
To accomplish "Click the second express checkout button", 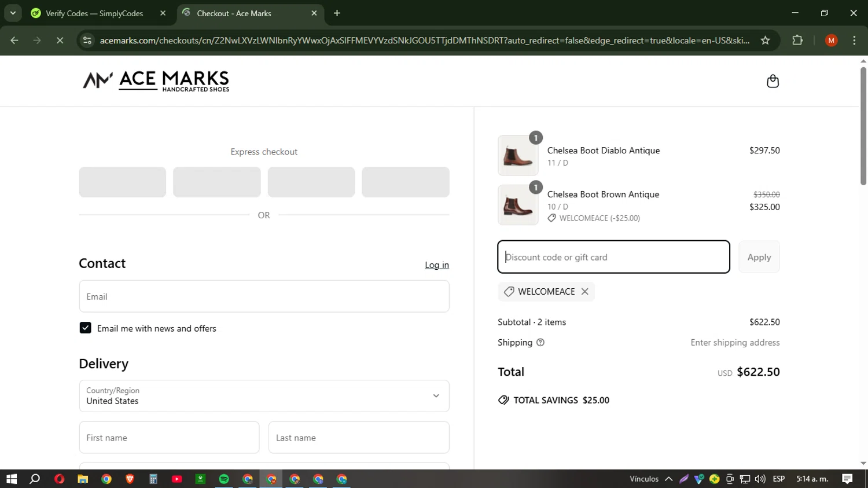I will [x=217, y=182].
